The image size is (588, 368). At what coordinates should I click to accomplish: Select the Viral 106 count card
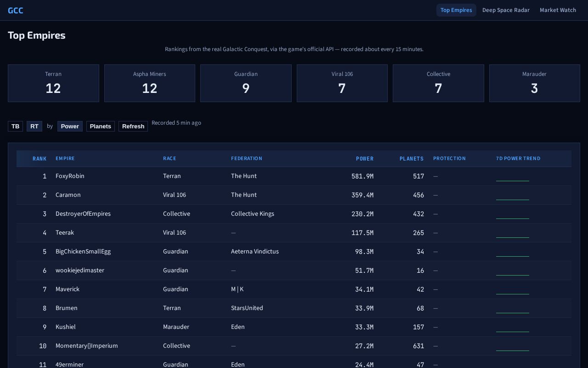coord(342,83)
